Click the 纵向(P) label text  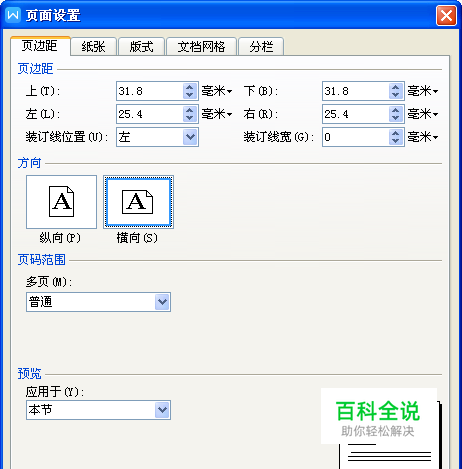[x=60, y=238]
